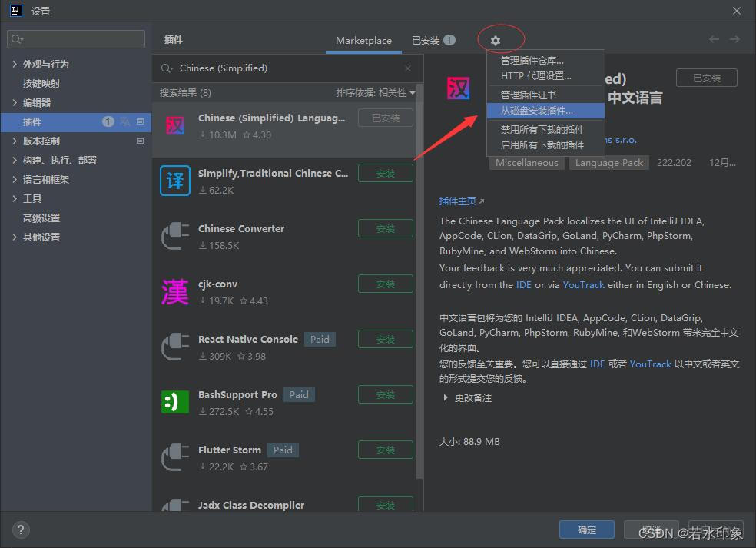Viewport: 756px width, 548px height.
Task: Expand the 其他设置 settings section
Action: [15, 237]
